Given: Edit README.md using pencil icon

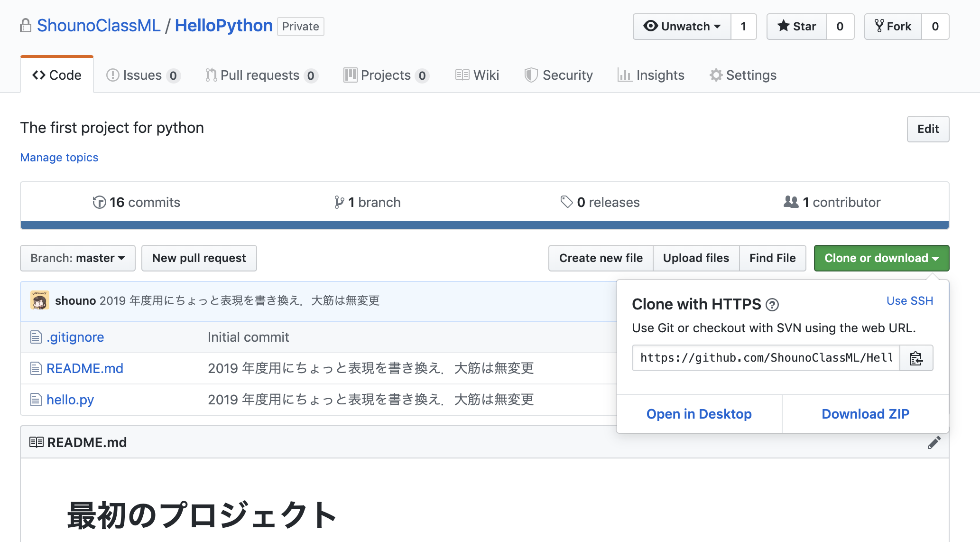Looking at the screenshot, I should (934, 442).
